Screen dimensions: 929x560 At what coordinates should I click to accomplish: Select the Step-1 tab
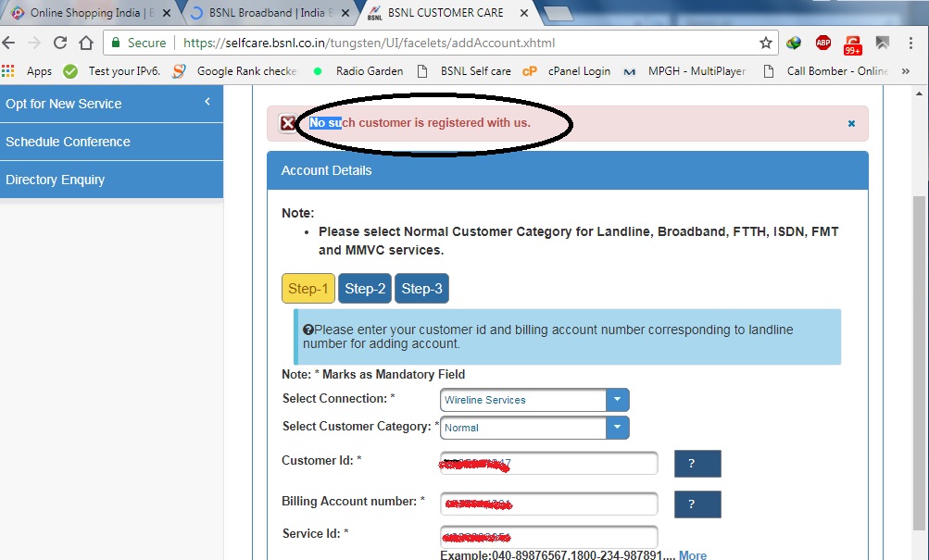point(308,289)
